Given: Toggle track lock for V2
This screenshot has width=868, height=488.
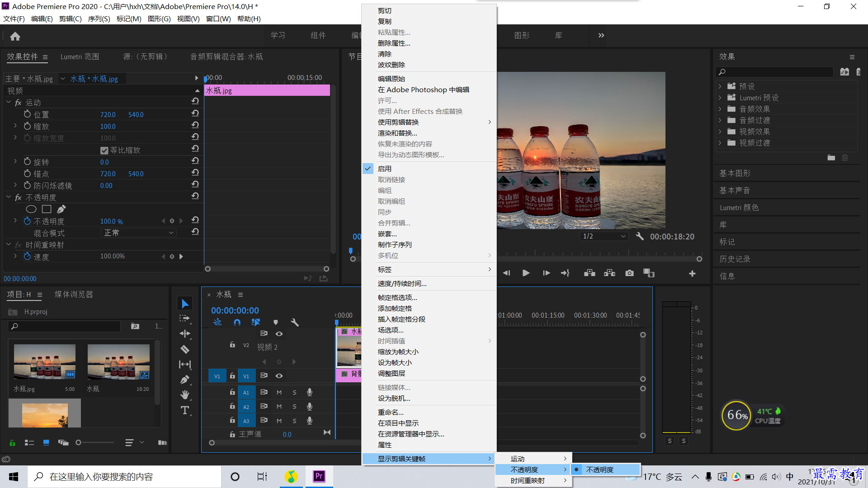Looking at the screenshot, I should pos(232,344).
